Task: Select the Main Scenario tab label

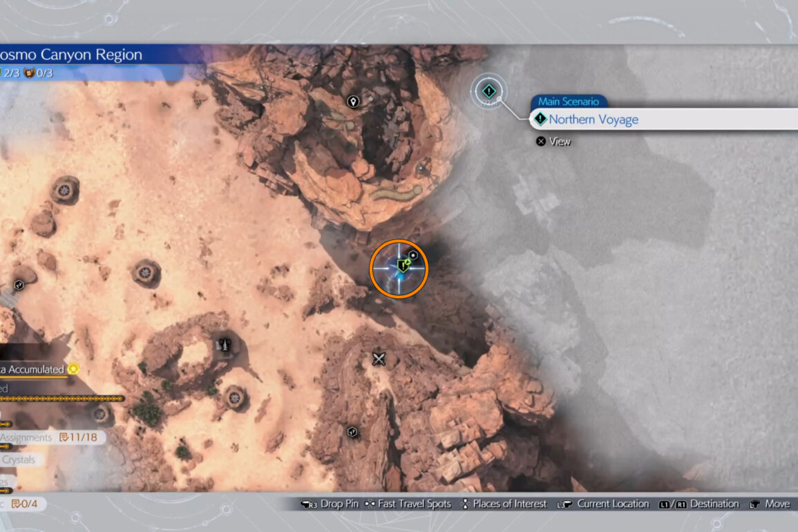Action: [x=569, y=102]
